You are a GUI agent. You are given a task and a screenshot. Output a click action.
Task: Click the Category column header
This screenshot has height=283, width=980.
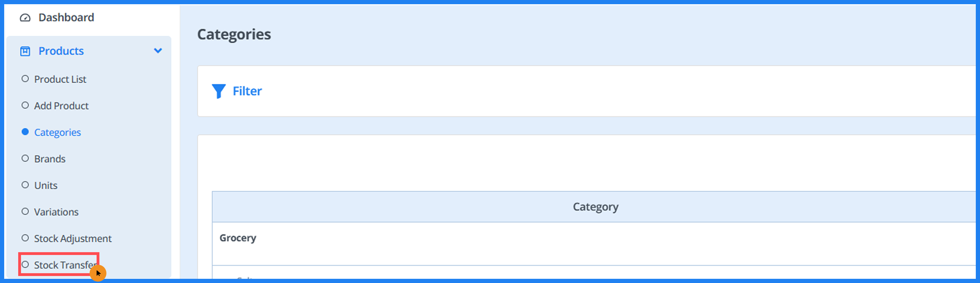(x=595, y=207)
